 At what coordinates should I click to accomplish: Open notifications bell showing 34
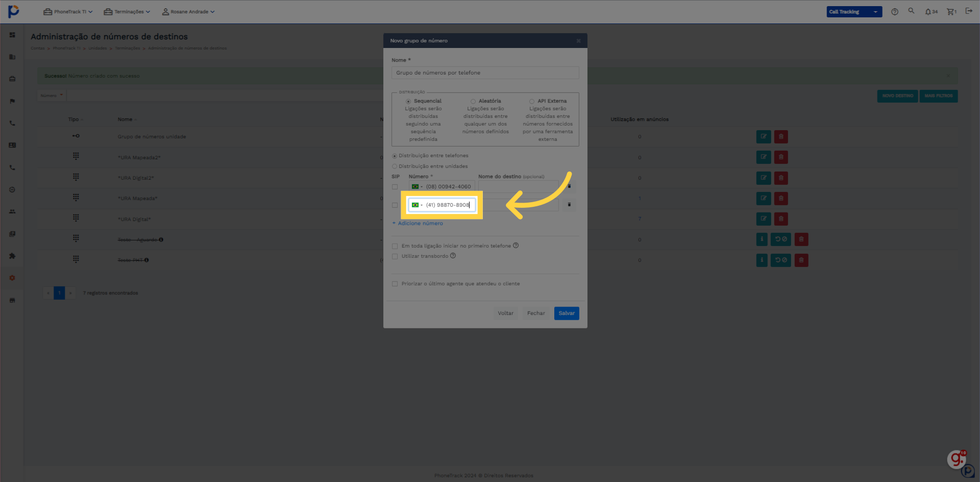tap(931, 12)
